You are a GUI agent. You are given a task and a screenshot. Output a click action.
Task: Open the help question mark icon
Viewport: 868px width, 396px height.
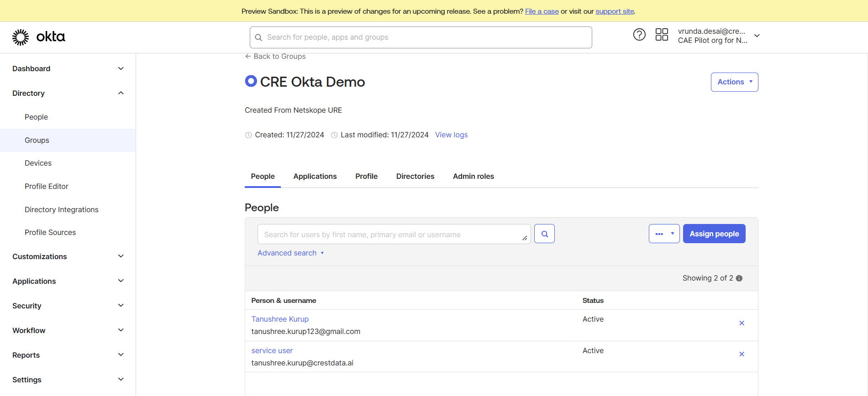coord(639,35)
